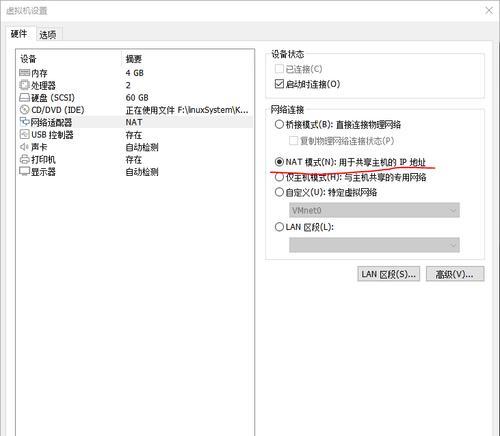Image resolution: width=500 pixels, height=436 pixels.
Task: Toggle the 启动时连接(O) checkbox
Action: [279, 84]
